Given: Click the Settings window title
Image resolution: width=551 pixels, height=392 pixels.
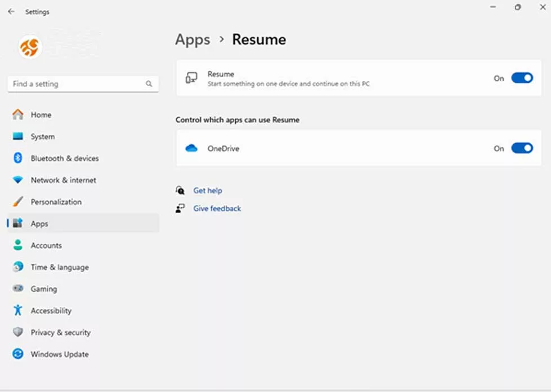Looking at the screenshot, I should (37, 12).
